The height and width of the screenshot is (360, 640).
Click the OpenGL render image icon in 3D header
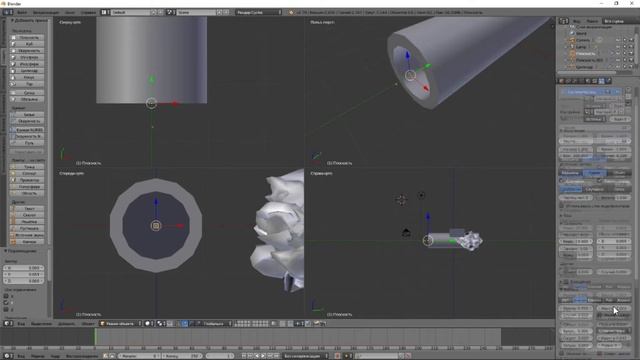click(316, 323)
